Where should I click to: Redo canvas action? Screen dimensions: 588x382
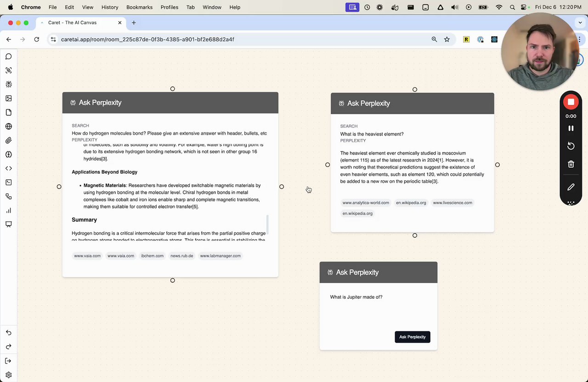tap(8, 347)
